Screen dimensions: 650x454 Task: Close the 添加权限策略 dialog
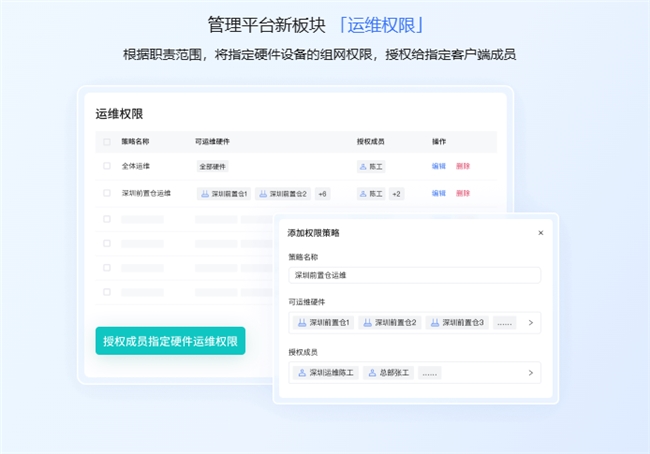click(540, 232)
